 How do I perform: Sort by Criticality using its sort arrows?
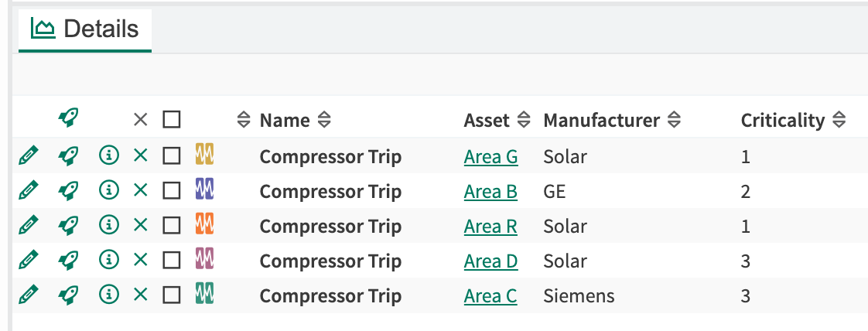(839, 120)
